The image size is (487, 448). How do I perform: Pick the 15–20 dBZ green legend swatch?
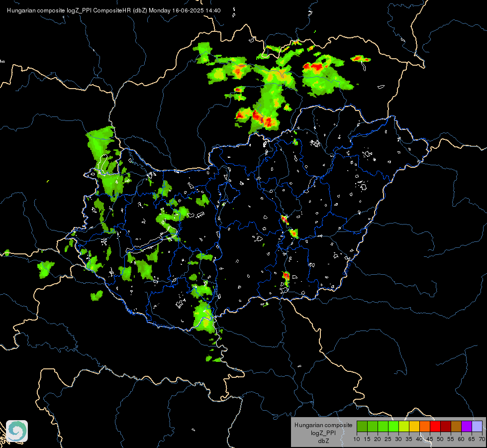click(x=373, y=426)
